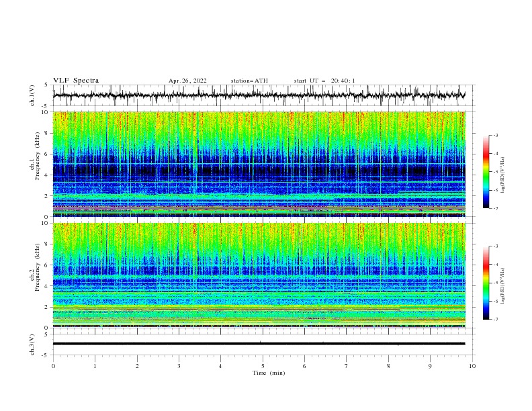The image size is (532, 411).
Task: Click the "-7" tick on ch.1 colorbar
Action: [x=495, y=208]
